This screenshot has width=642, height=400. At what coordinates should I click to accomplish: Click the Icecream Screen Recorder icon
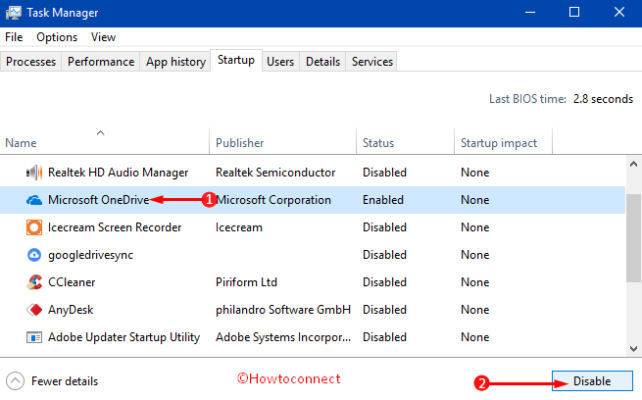coord(34,228)
